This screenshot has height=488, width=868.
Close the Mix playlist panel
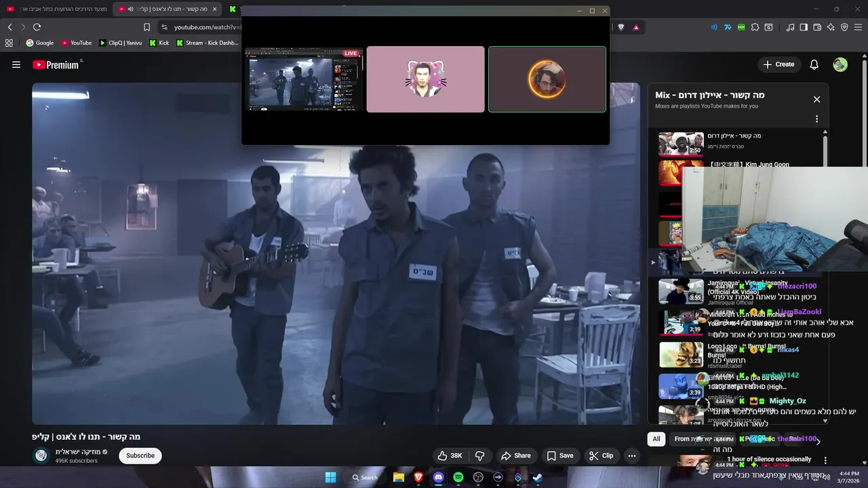(x=816, y=99)
